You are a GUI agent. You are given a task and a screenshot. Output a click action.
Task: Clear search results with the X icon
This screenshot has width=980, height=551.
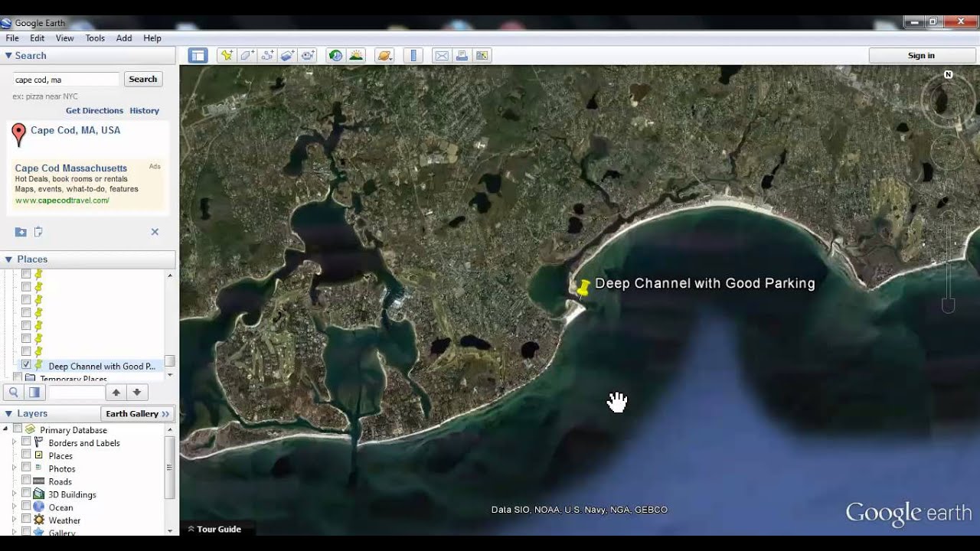pyautogui.click(x=155, y=232)
